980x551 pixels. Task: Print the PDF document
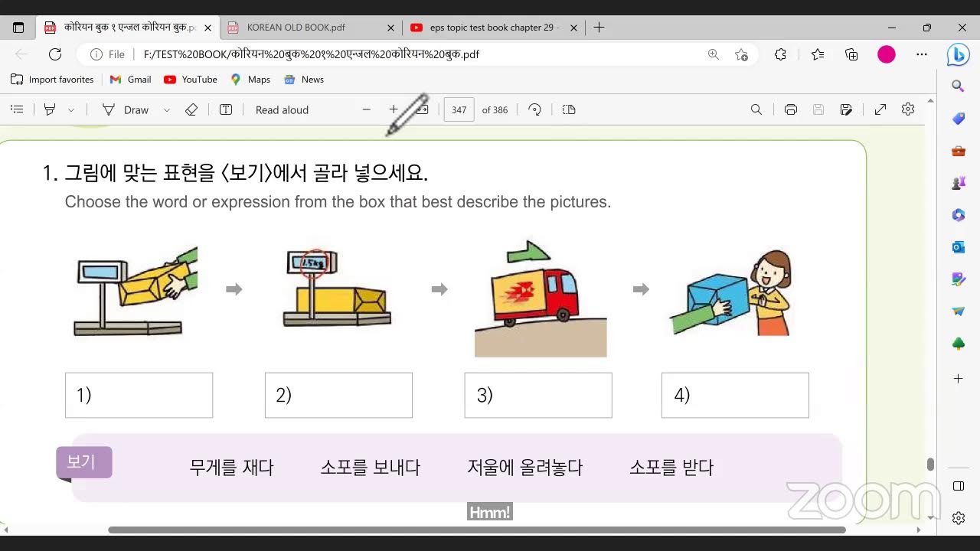[x=791, y=109]
